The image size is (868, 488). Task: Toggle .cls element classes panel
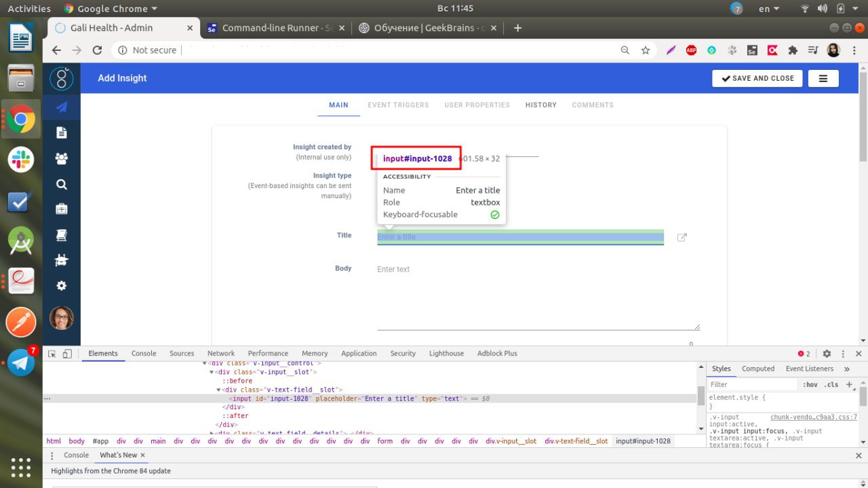tap(831, 385)
